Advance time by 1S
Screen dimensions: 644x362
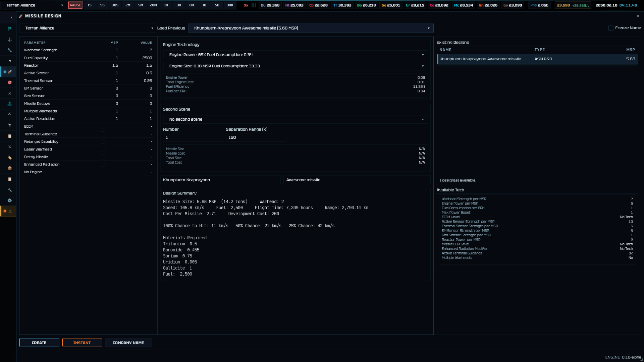pyautogui.click(x=90, y=5)
